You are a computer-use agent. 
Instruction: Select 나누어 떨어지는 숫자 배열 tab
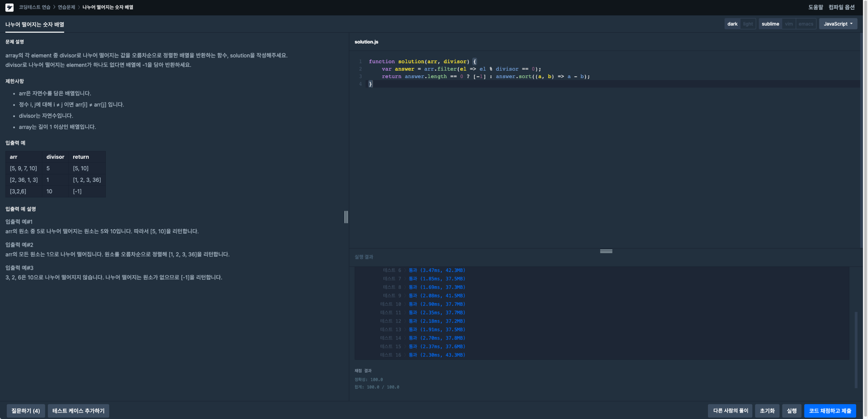click(35, 24)
